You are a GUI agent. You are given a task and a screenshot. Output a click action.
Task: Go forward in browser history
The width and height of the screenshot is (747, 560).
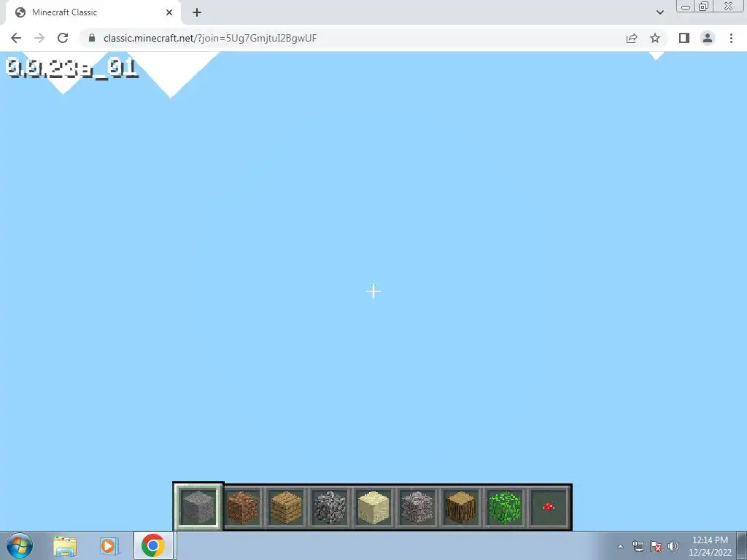[39, 38]
